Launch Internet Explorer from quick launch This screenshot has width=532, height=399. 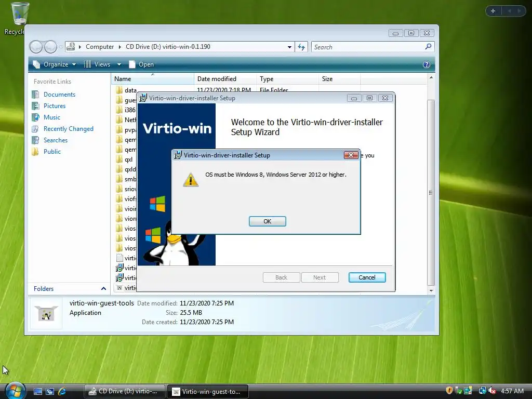click(x=62, y=391)
